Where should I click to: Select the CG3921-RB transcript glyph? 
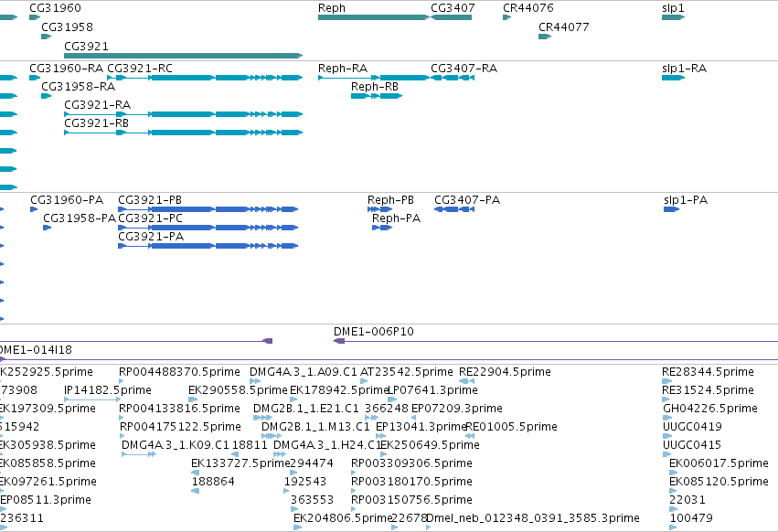[x=183, y=133]
